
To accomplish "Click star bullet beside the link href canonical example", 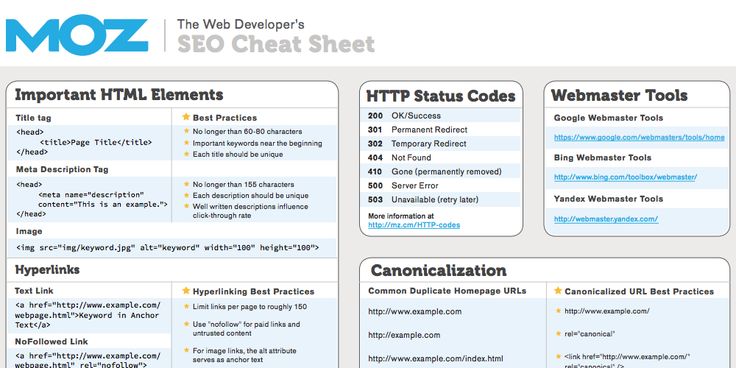I will tap(558, 356).
